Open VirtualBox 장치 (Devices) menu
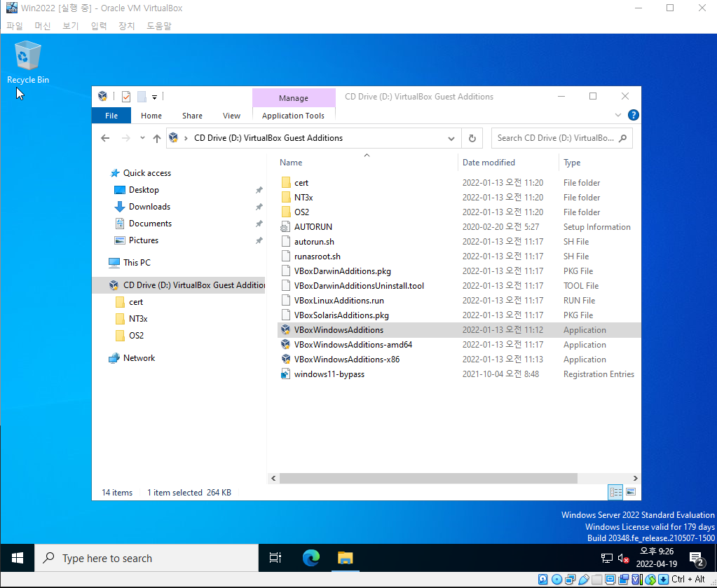Screen dimensions: 717x588 (x=126, y=26)
